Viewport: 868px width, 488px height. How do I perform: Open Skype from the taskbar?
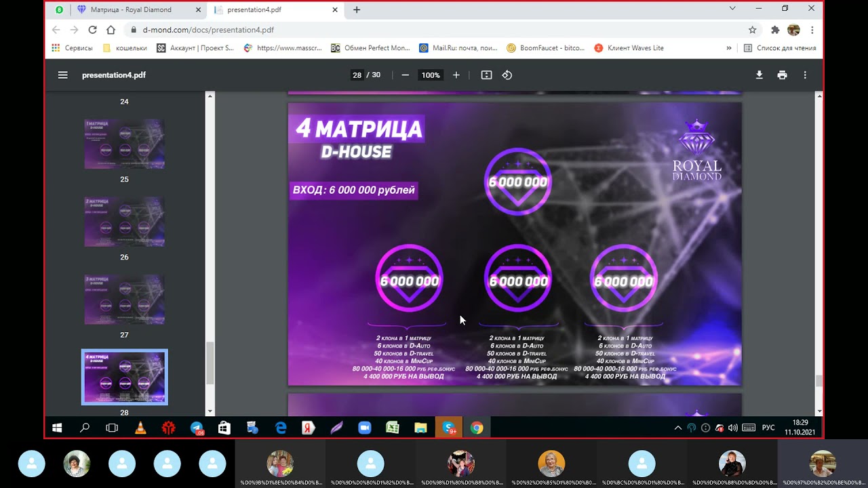[449, 428]
